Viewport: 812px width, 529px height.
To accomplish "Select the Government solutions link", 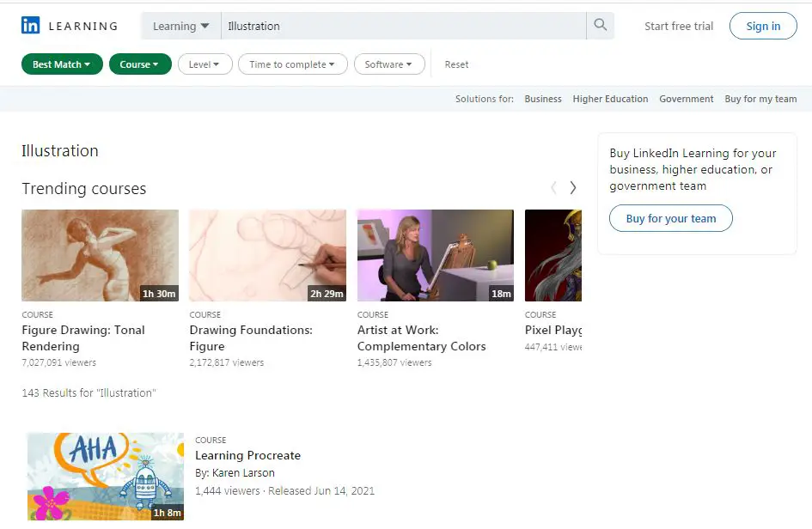I will click(x=686, y=99).
